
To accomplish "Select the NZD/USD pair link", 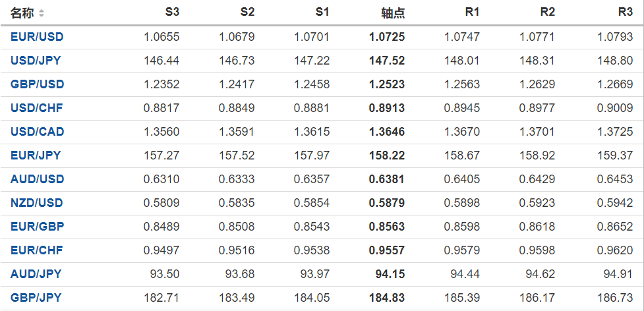I will click(x=37, y=203).
